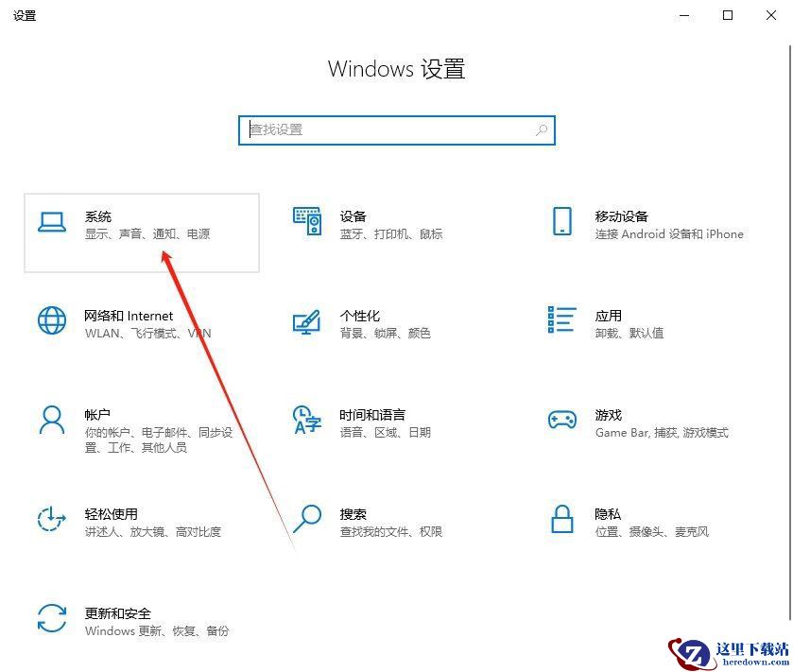Select the 游戏 title
Viewport: 793px width, 672px height.
pyautogui.click(x=609, y=415)
